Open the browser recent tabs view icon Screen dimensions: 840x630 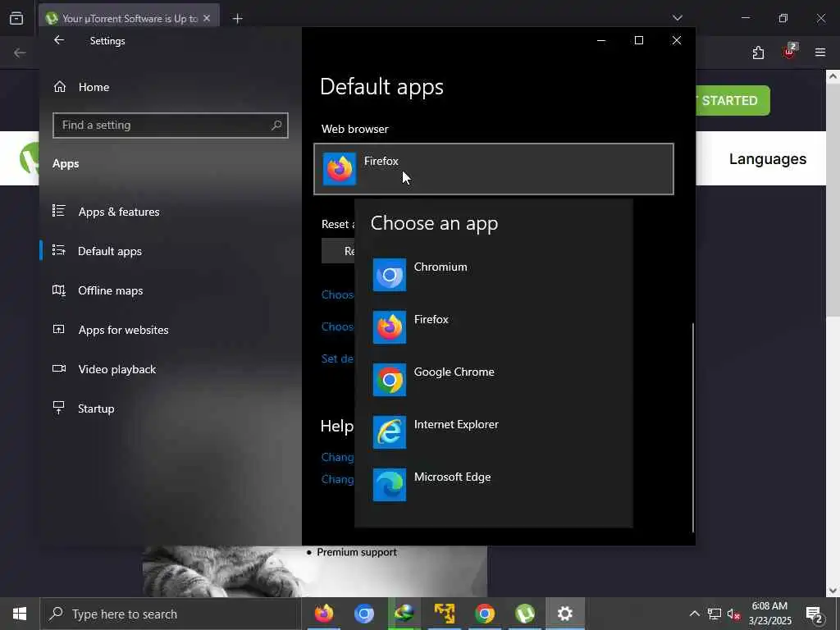pyautogui.click(x=16, y=18)
